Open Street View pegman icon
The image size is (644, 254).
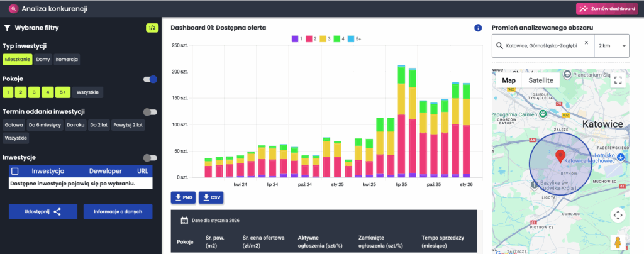point(618,242)
